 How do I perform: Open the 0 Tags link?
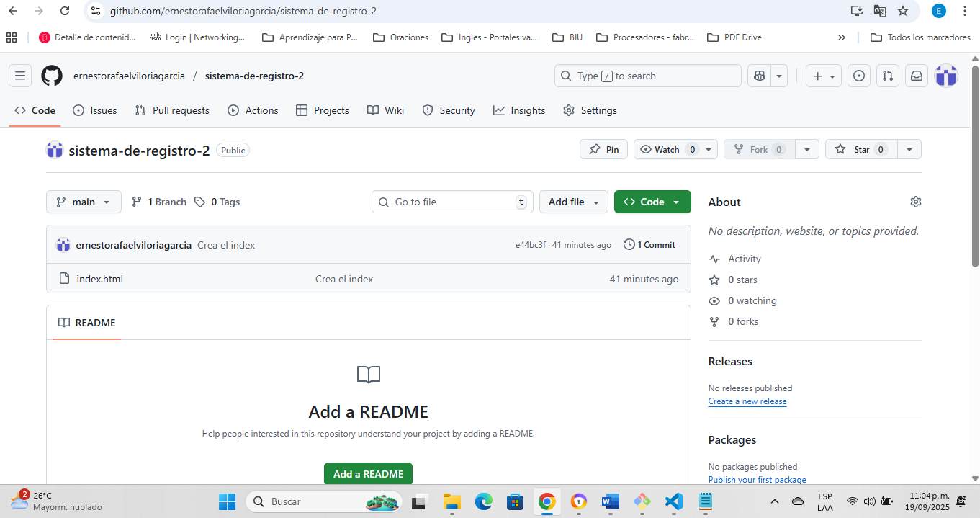217,202
